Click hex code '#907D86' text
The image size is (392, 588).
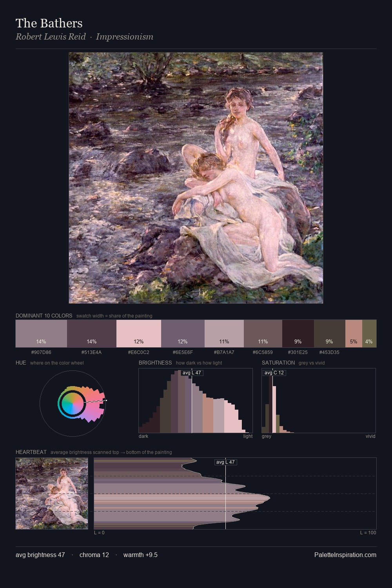point(41,352)
